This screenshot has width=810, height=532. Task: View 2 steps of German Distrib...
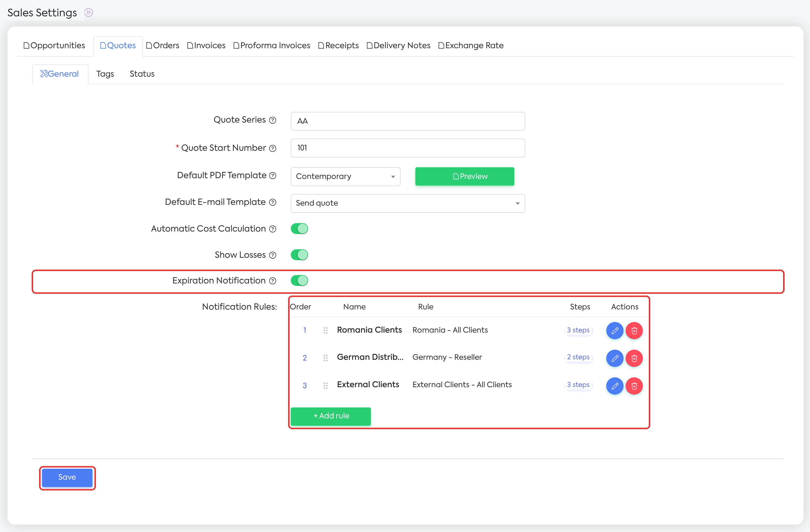tap(578, 358)
